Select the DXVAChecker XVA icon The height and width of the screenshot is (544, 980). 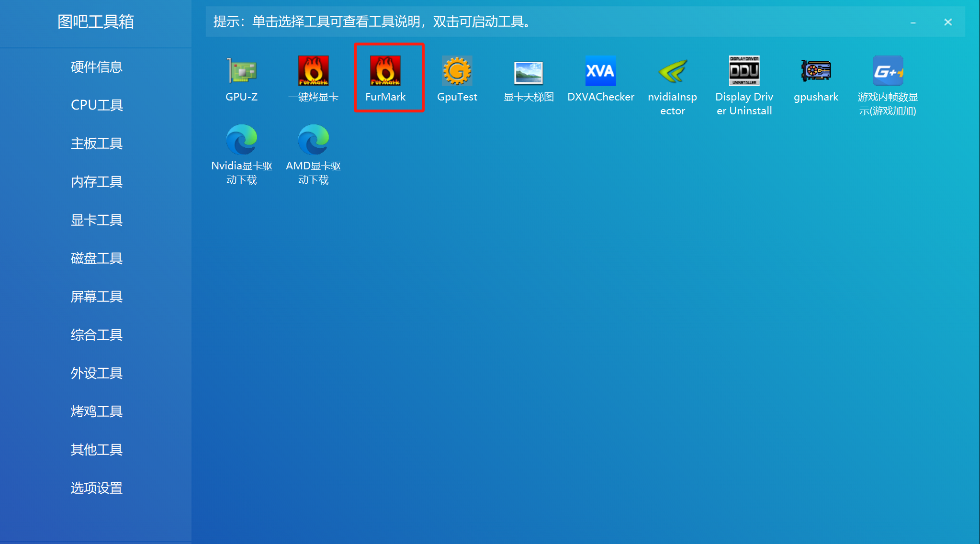pos(600,71)
